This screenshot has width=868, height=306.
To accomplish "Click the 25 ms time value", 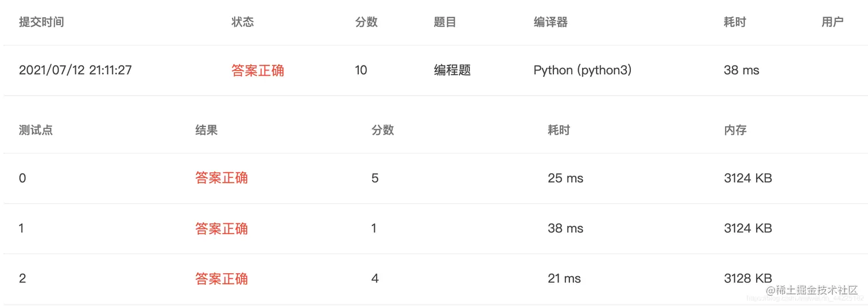I will coord(565,178).
